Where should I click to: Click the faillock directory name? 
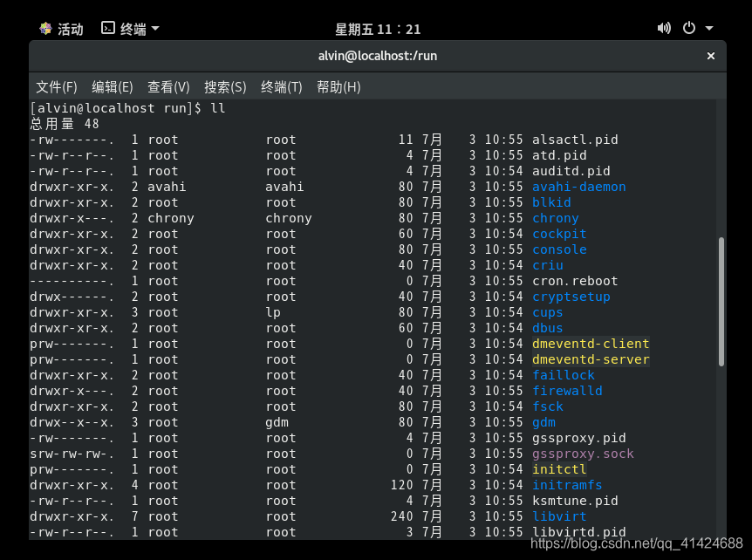click(564, 375)
